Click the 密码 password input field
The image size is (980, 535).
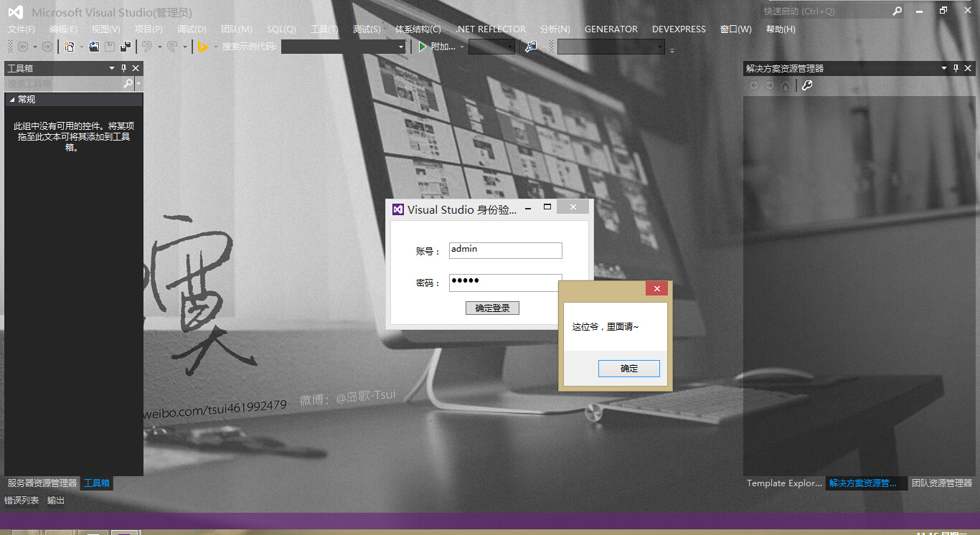pos(506,283)
